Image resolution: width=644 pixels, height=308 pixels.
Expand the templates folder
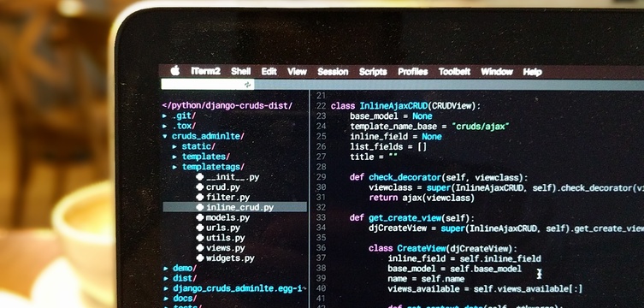point(174,157)
